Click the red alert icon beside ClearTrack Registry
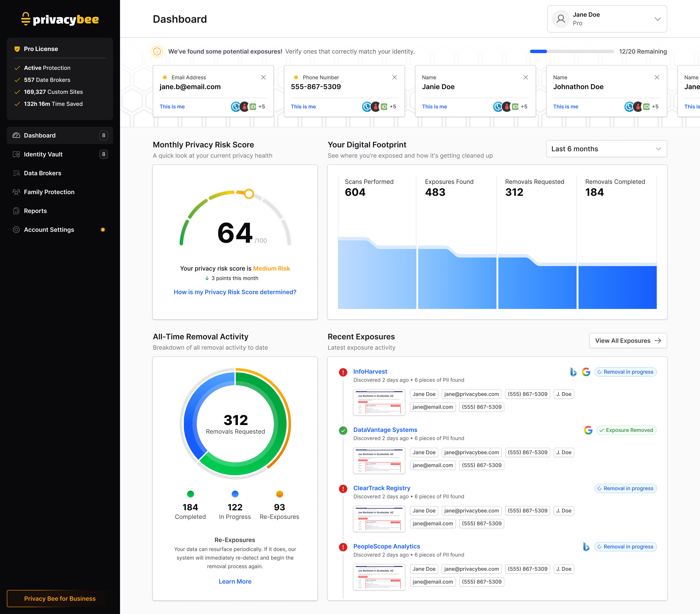Screen dimensions: 700x614 [343, 489]
